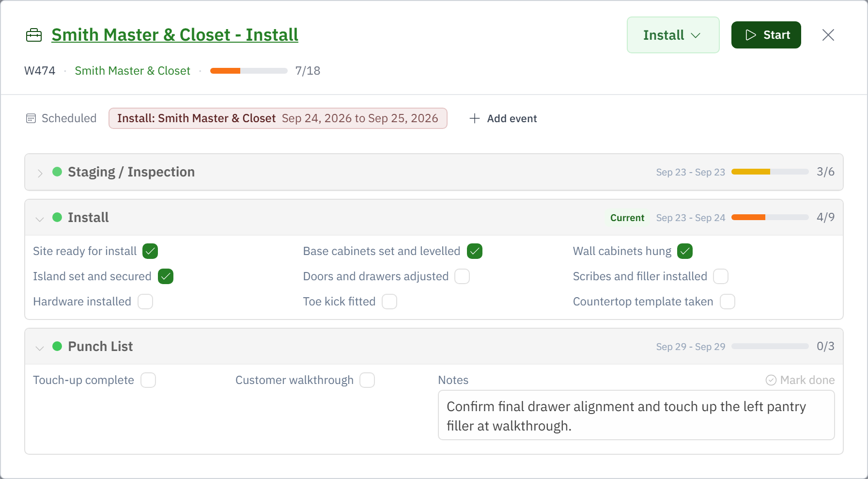
Task: Click Add event
Action: click(503, 118)
